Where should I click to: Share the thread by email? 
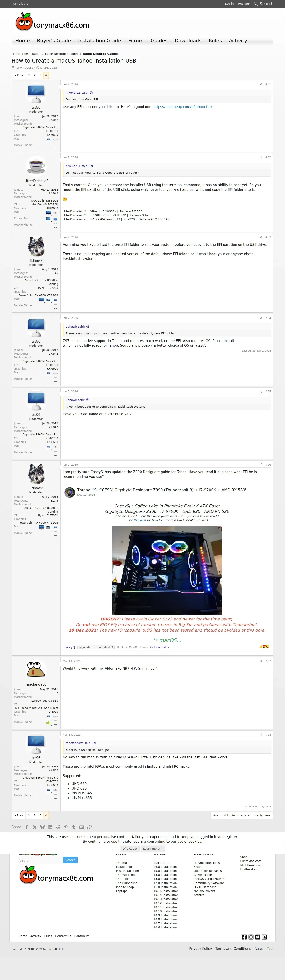tap(81, 827)
